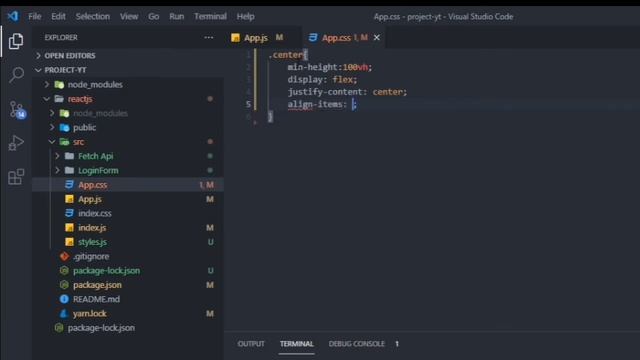
Task: Click line number 5 in gutter
Action: pos(248,104)
